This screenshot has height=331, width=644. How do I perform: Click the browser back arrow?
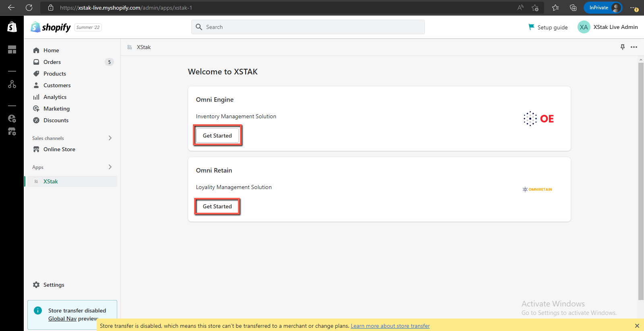[x=11, y=8]
